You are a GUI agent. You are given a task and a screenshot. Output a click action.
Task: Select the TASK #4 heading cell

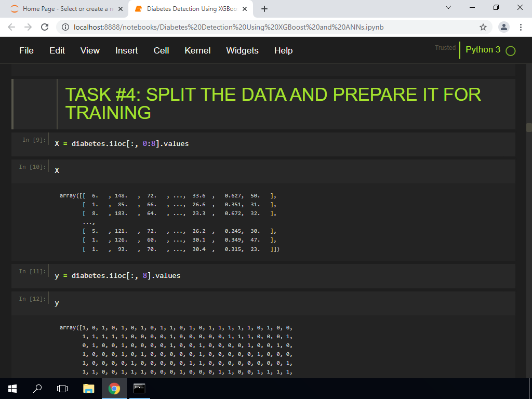(x=263, y=104)
